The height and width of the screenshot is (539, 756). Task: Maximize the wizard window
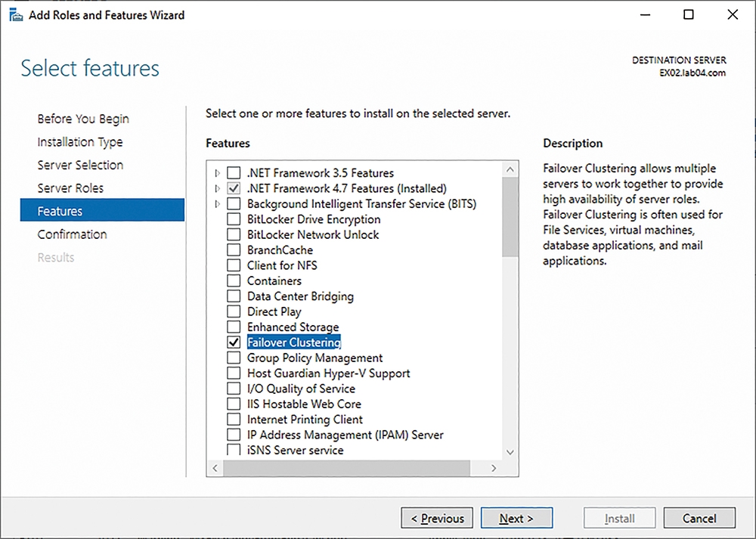pos(689,15)
